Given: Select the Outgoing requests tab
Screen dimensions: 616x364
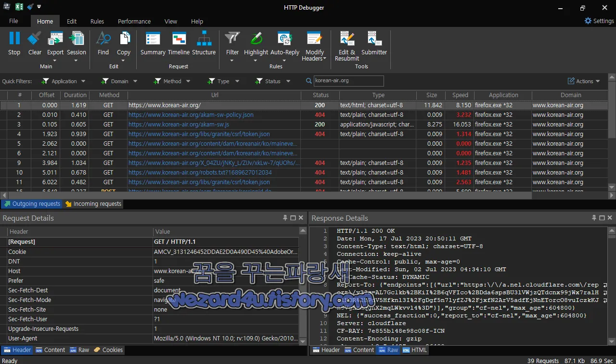Looking at the screenshot, I should tap(32, 204).
